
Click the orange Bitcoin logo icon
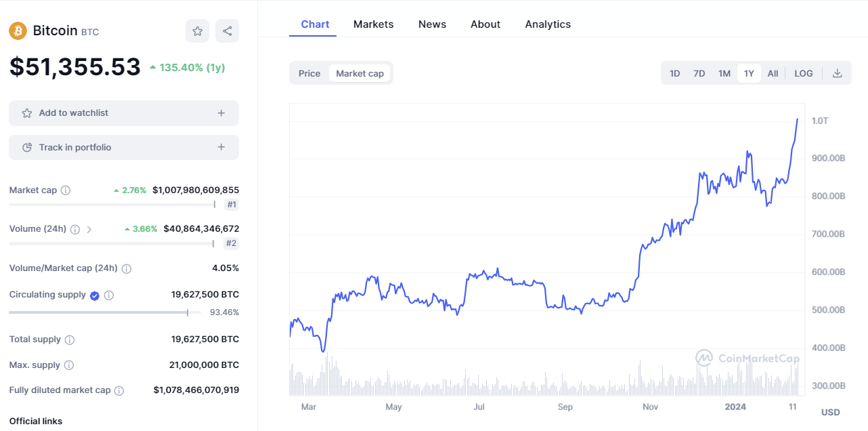(18, 30)
